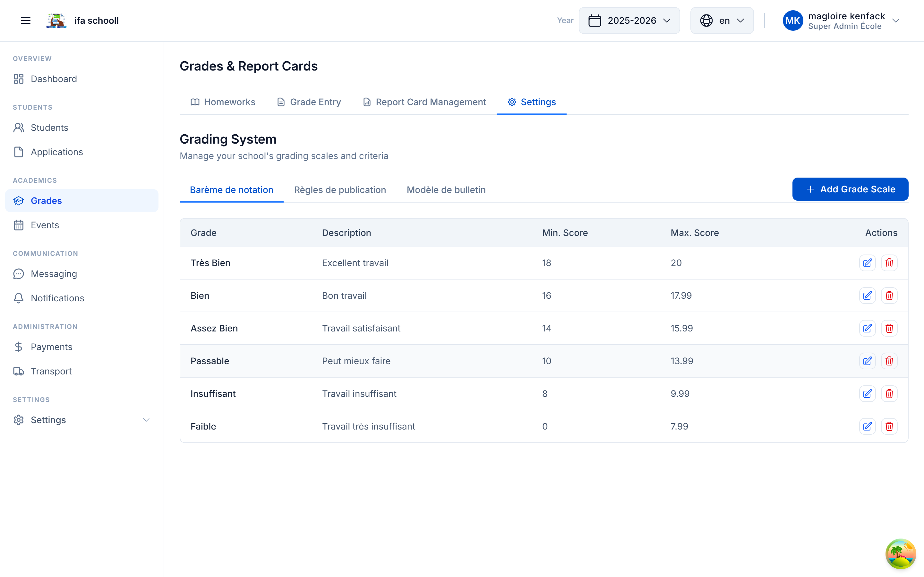Screen dimensions: 924x577
Task: Open the Règles de publication tab
Action: tap(339, 190)
